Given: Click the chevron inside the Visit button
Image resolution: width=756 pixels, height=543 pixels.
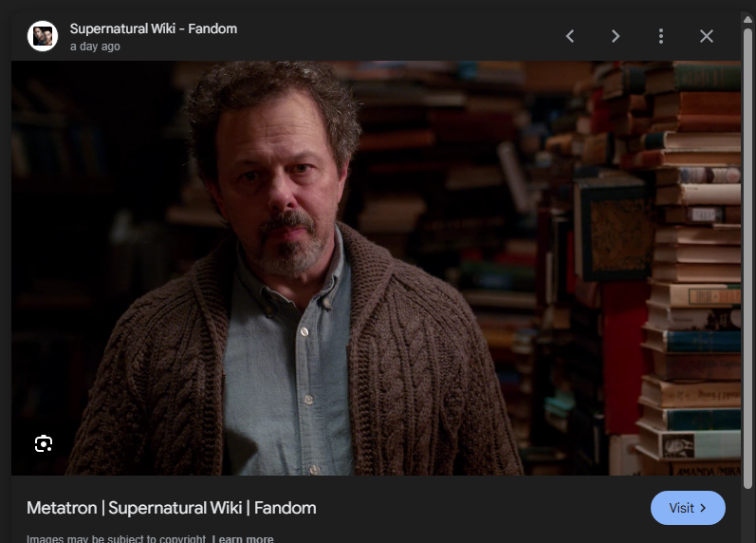Looking at the screenshot, I should pyautogui.click(x=703, y=508).
